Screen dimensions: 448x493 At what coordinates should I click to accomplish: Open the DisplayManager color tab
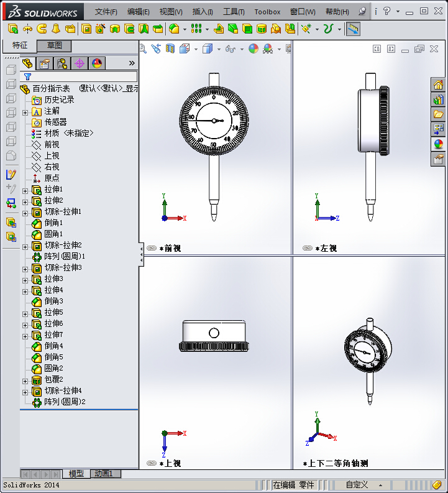97,63
